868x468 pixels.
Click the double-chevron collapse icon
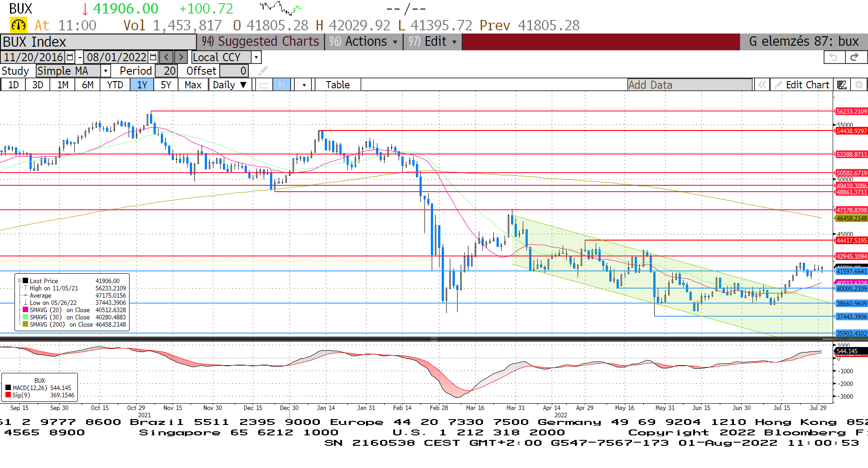click(x=762, y=85)
